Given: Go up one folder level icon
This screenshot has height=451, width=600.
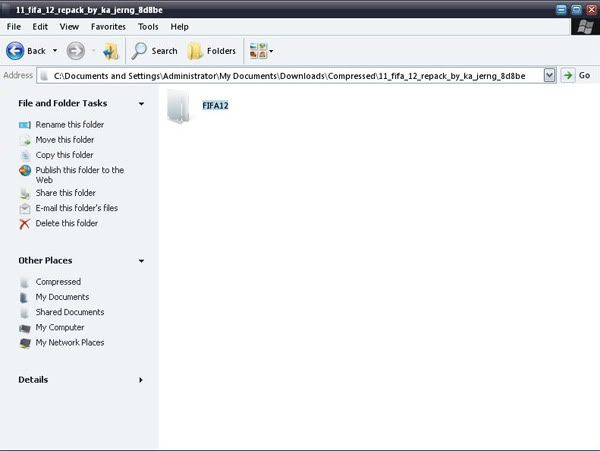Looking at the screenshot, I should pos(111,51).
